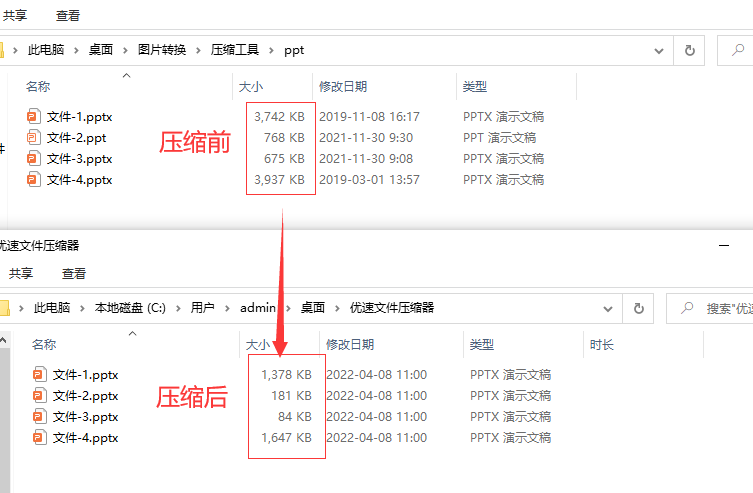Go to 用户 breadcrumb
Image resolution: width=753 pixels, height=493 pixels.
[x=203, y=308]
